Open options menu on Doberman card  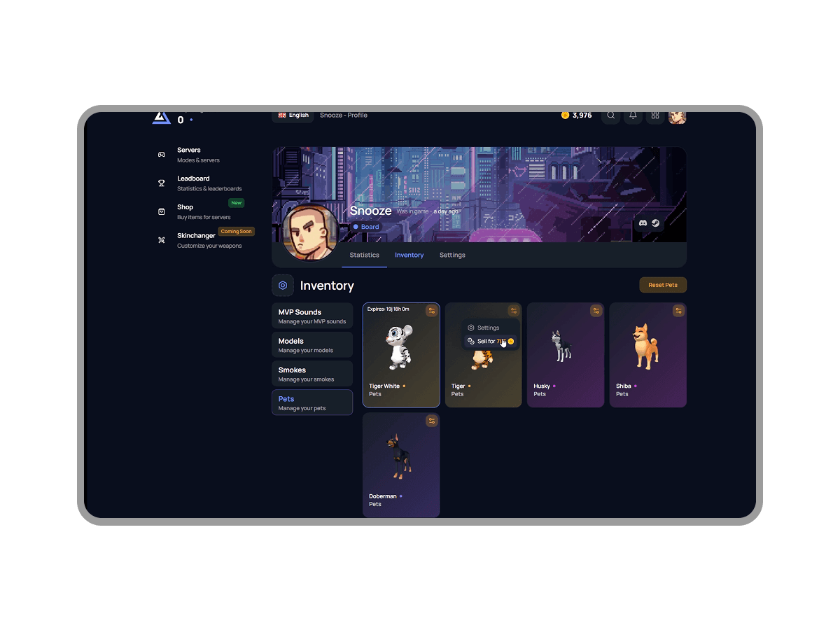click(x=431, y=421)
